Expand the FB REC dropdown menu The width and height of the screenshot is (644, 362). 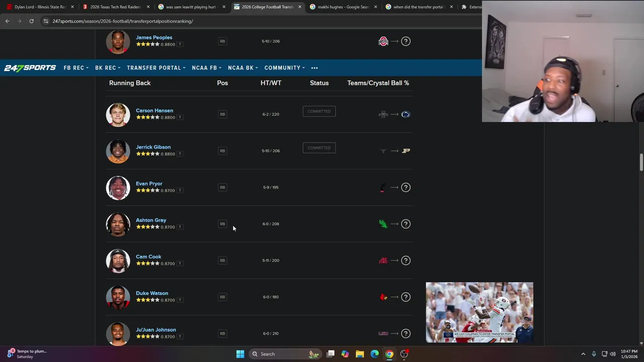coord(76,68)
